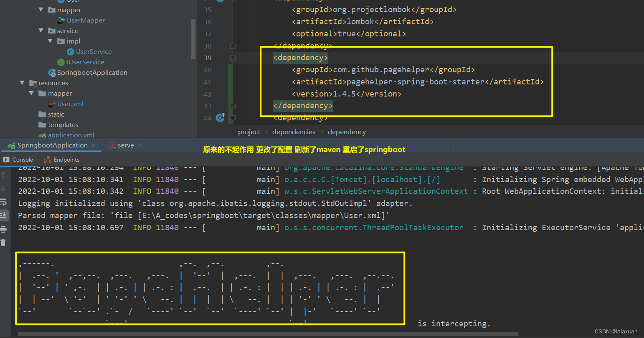This screenshot has height=338, width=644.
Task: Collapse the mapper package under java
Action: tap(41, 10)
